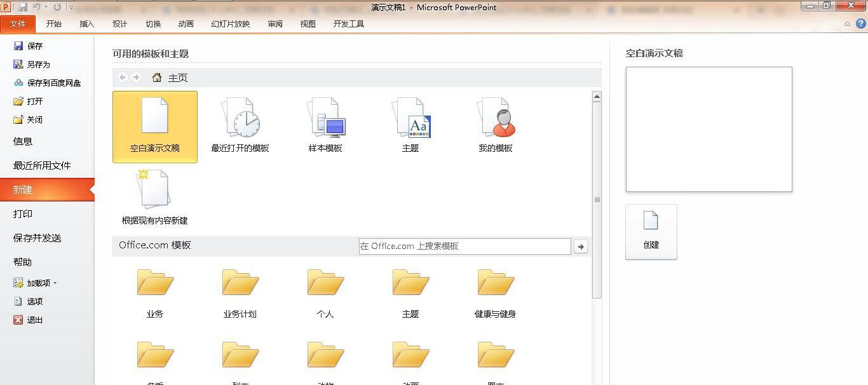This screenshot has width=868, height=385.
Task: Select 空白演示文稿 template
Action: click(x=155, y=127)
